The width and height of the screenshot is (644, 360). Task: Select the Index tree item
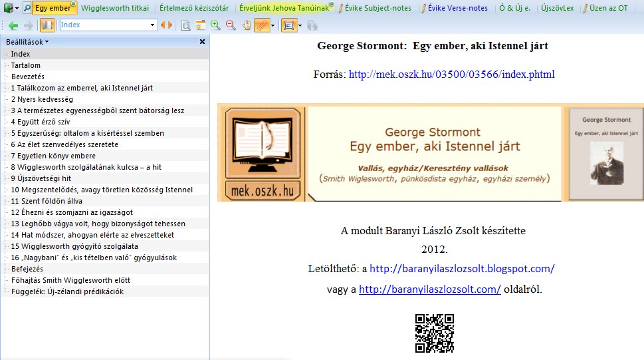coord(21,54)
